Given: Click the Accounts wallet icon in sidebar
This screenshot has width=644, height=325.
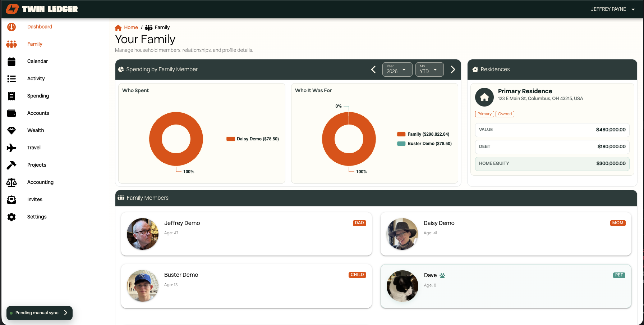Looking at the screenshot, I should point(11,113).
